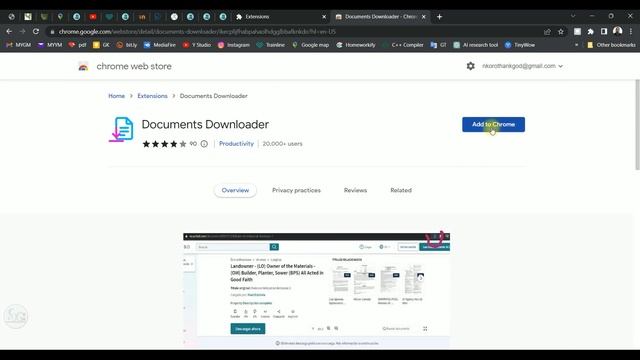The height and width of the screenshot is (360, 640).
Task: Select the Related tab
Action: point(401,190)
